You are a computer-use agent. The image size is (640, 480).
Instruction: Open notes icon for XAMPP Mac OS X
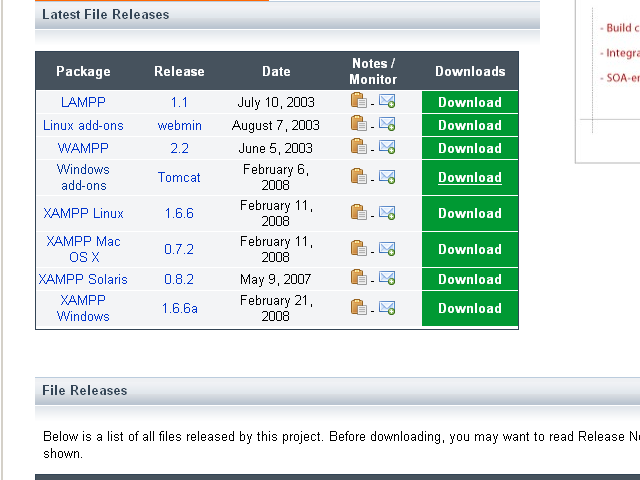[x=358, y=248]
